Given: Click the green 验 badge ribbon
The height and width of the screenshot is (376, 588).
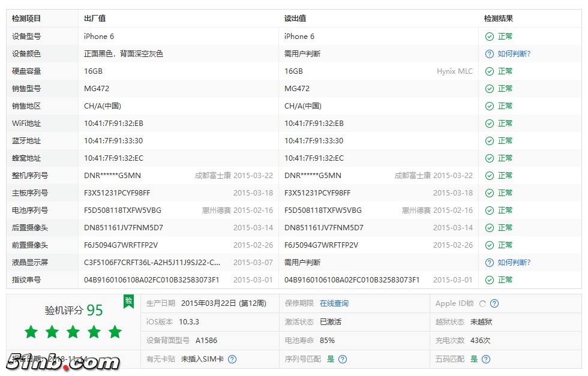Looking at the screenshot, I should pos(128,301).
